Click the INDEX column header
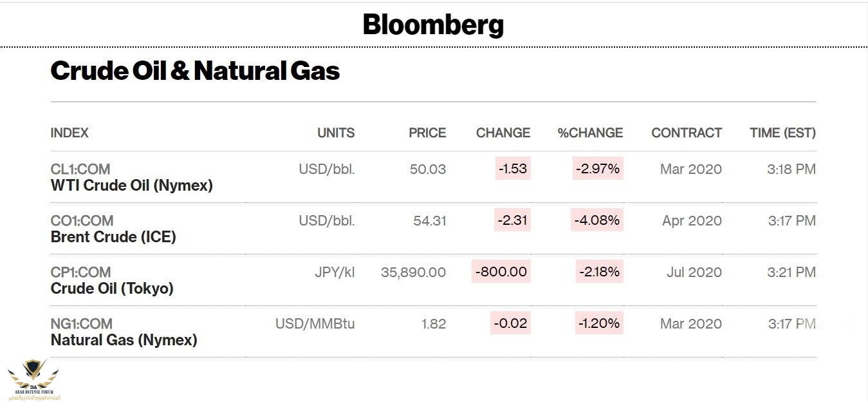Screen dimensions: 868x402 69,133
